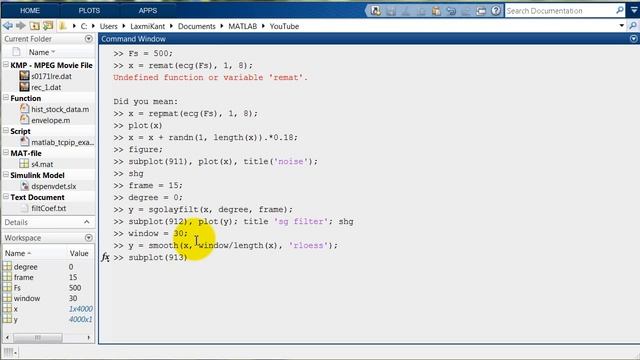Click the fx function browser icon

[106, 257]
